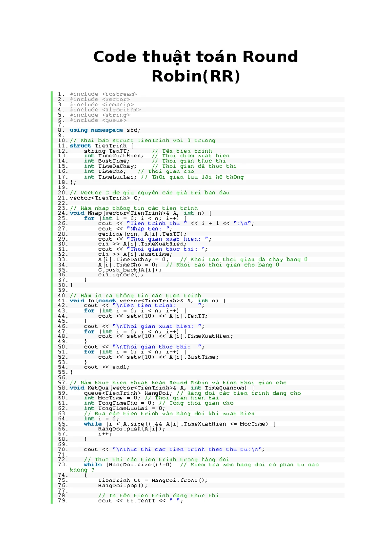392x554 pixels.
Task: Click the "#include <iomanip>" line
Action: [102, 105]
